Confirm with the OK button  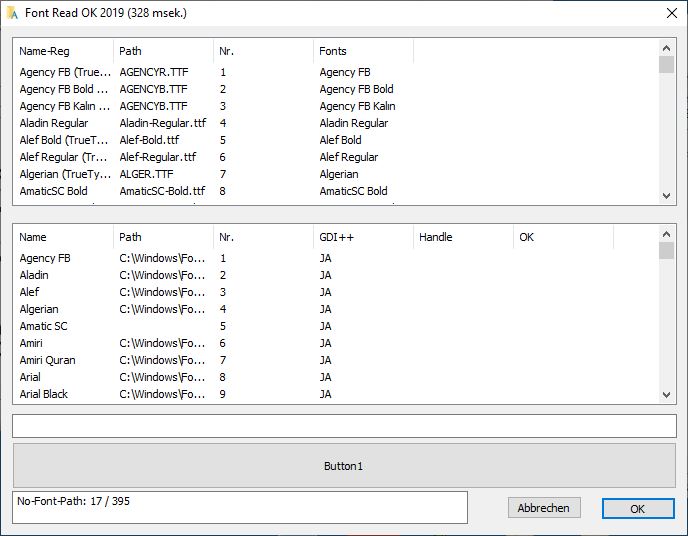[638, 509]
